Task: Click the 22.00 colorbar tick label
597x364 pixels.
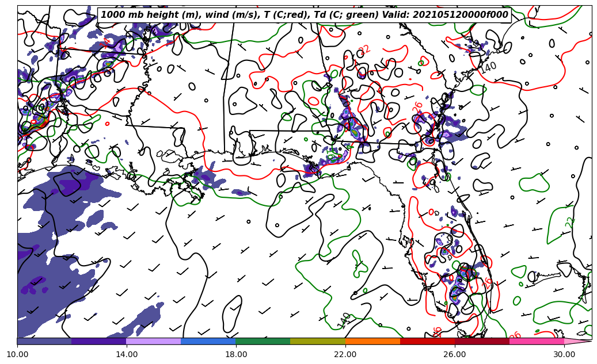Action: pyautogui.click(x=345, y=354)
